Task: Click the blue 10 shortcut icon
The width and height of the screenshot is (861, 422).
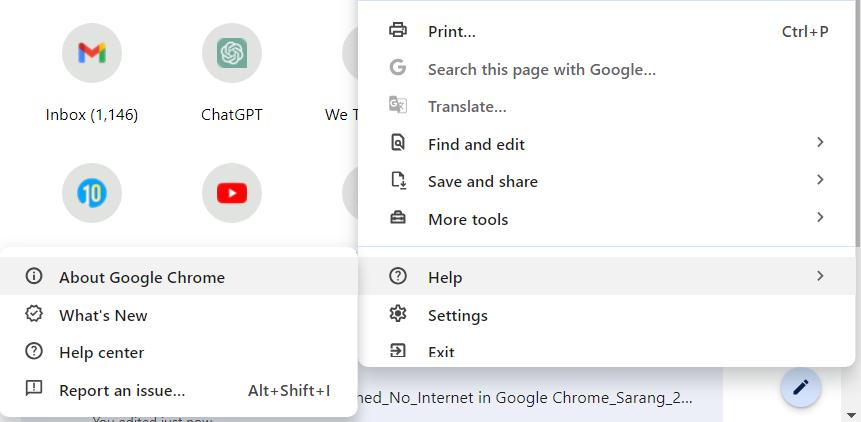Action: pos(91,193)
